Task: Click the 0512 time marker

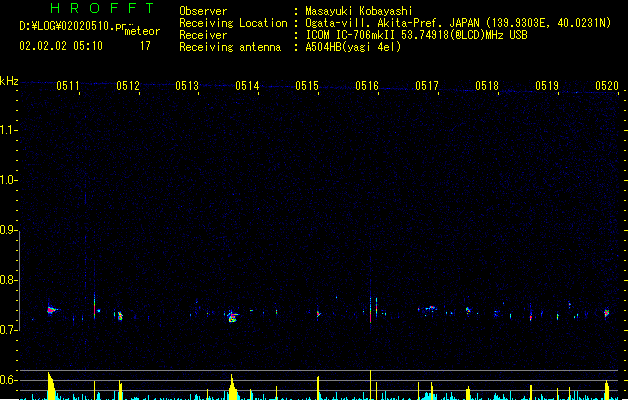Action: pyautogui.click(x=128, y=85)
